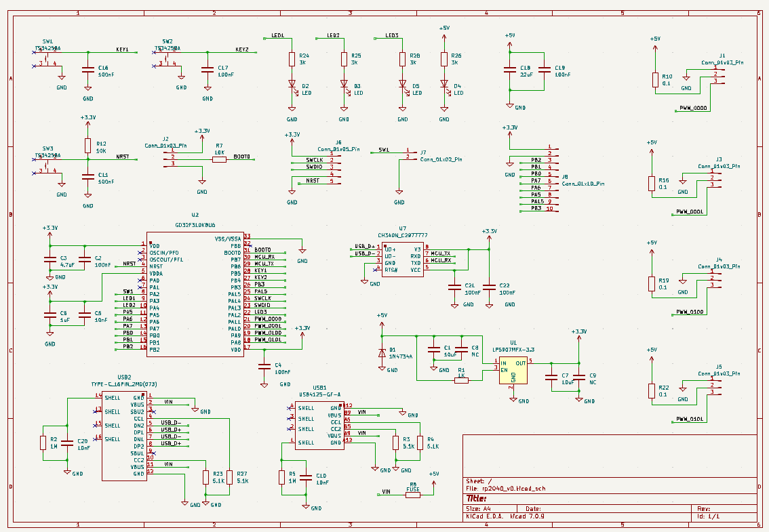Select the 22uF capacitor C18

[509, 69]
